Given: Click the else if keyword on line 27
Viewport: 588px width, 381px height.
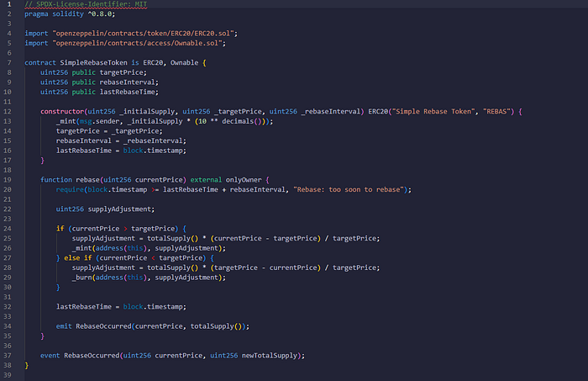Looking at the screenshot, I should pos(77,258).
